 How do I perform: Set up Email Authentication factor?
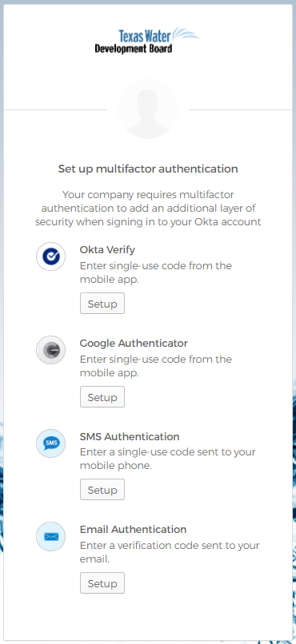click(x=102, y=583)
